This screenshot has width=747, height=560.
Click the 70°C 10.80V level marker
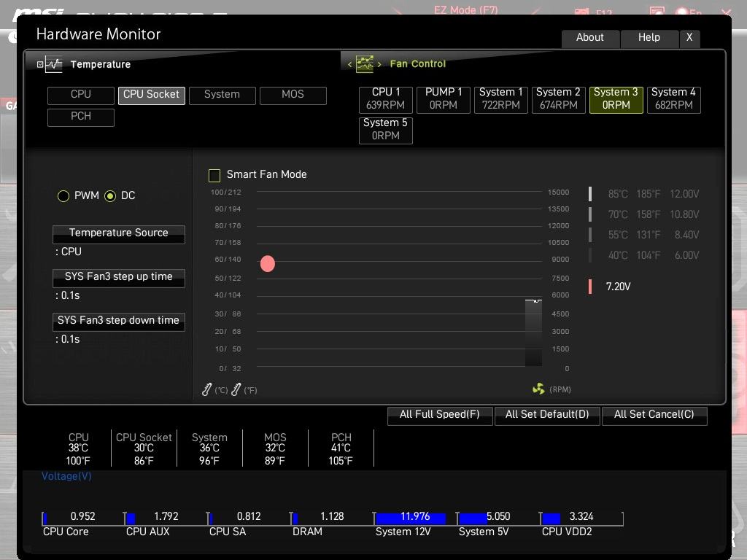tap(590, 214)
